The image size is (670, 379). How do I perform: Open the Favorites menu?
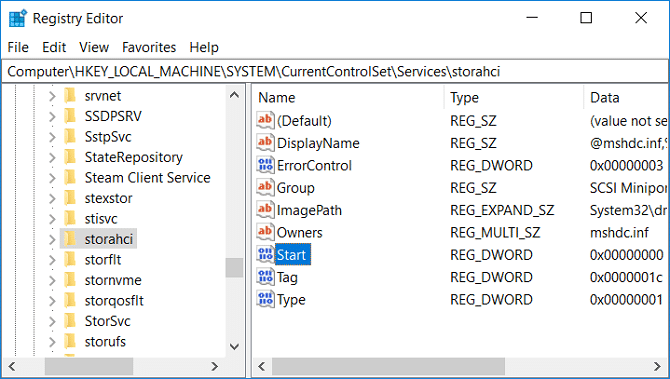coord(149,47)
